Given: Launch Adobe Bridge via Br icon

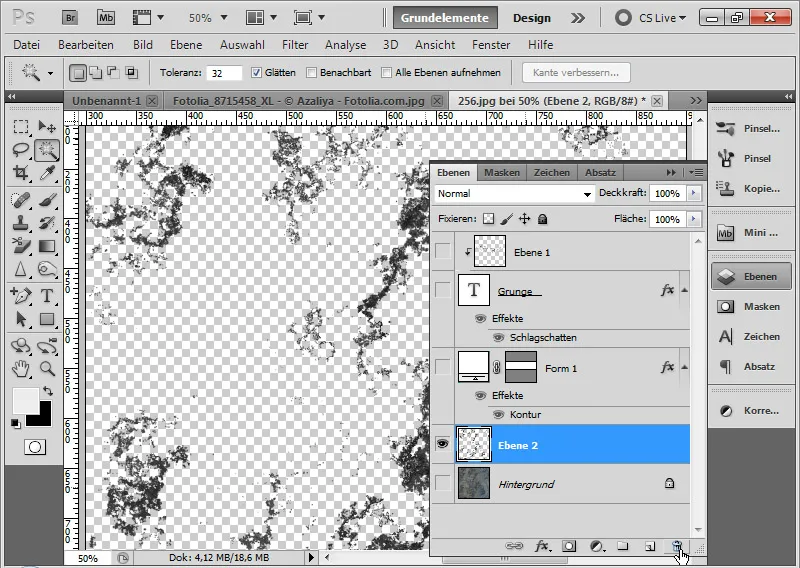Looking at the screenshot, I should [x=70, y=18].
